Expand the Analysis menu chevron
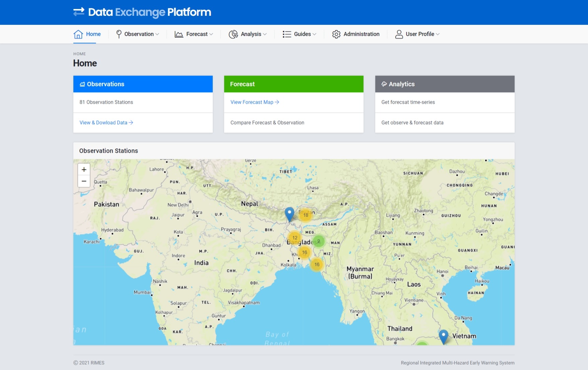 265,34
